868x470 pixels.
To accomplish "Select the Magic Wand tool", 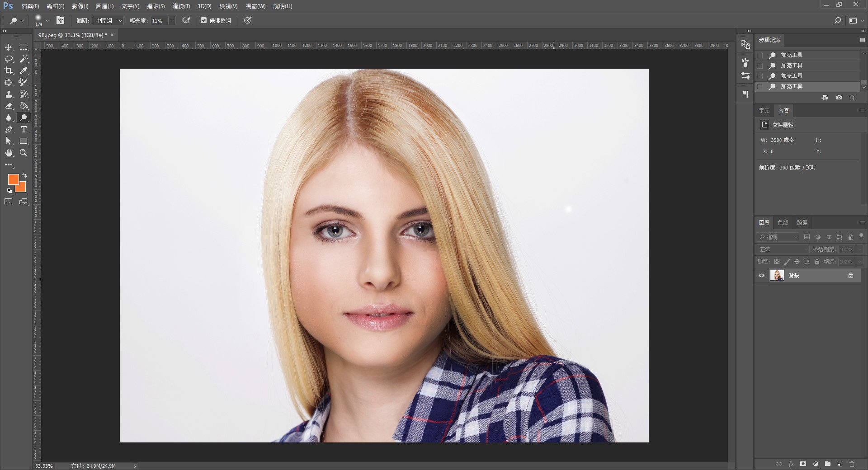I will coord(24,59).
